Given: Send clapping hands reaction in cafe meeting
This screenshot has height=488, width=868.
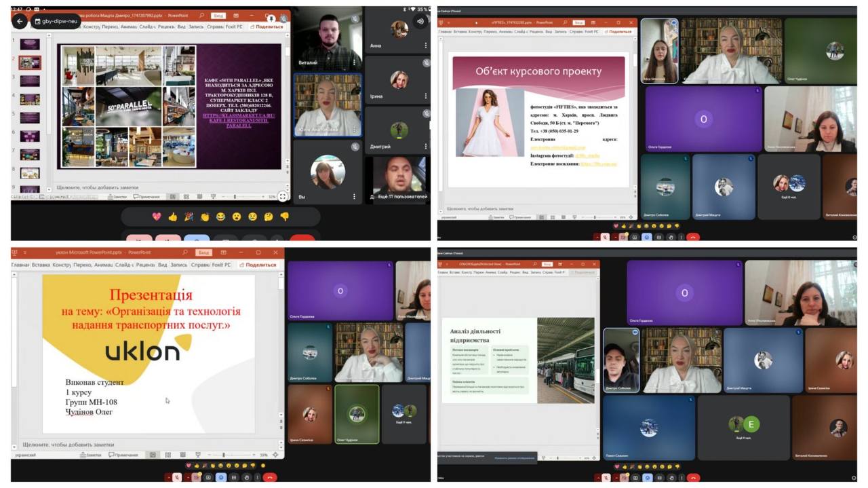Looking at the screenshot, I should [205, 217].
